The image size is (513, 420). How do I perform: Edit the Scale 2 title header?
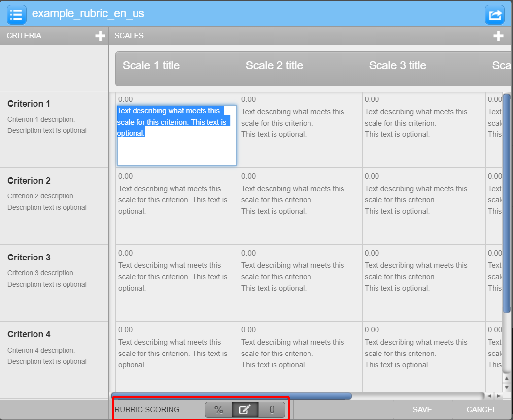tap(274, 66)
